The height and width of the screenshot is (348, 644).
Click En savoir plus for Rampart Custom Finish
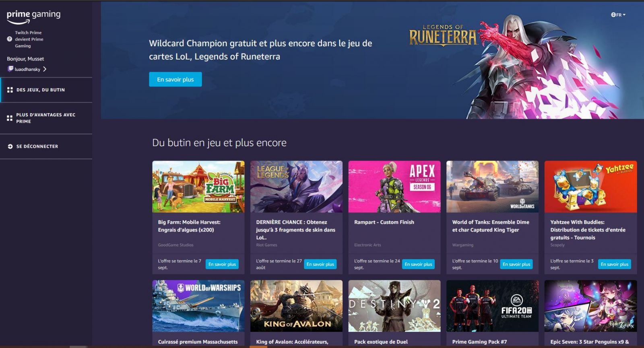(x=418, y=264)
